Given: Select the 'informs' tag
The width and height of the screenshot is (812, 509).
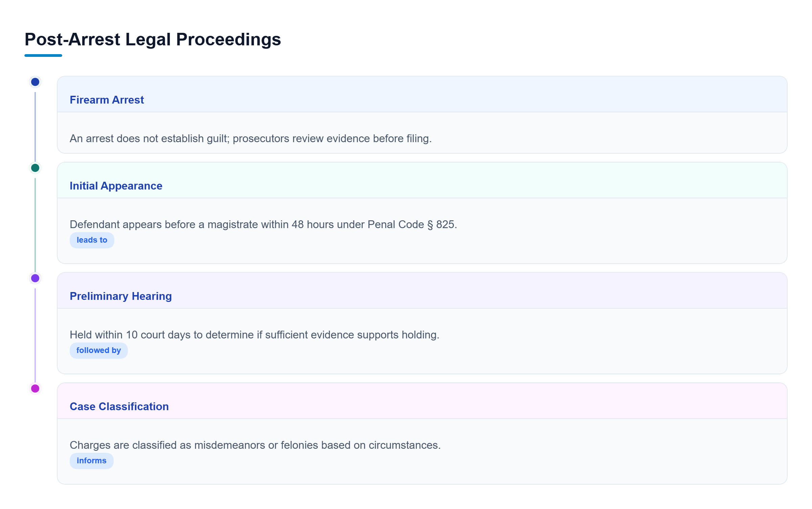Looking at the screenshot, I should click(91, 461).
